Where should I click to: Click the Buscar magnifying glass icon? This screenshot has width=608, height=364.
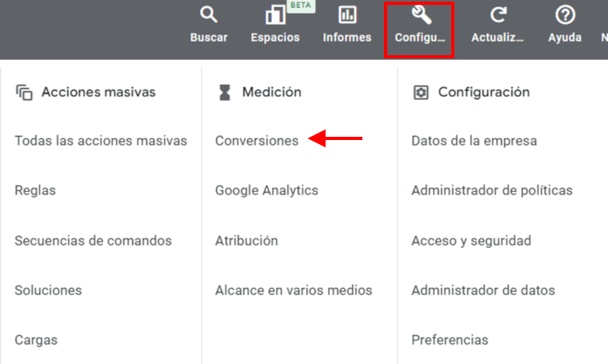[x=209, y=15]
